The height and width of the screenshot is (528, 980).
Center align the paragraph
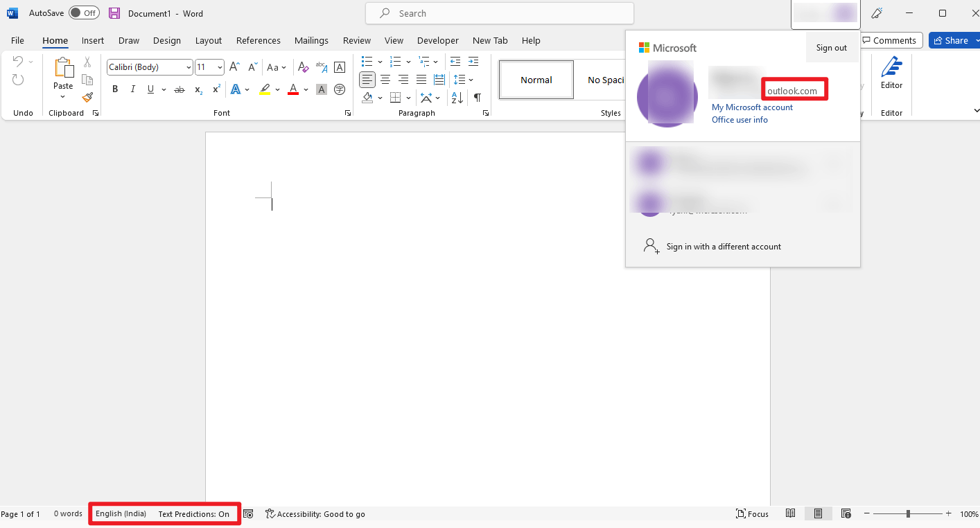pos(385,80)
